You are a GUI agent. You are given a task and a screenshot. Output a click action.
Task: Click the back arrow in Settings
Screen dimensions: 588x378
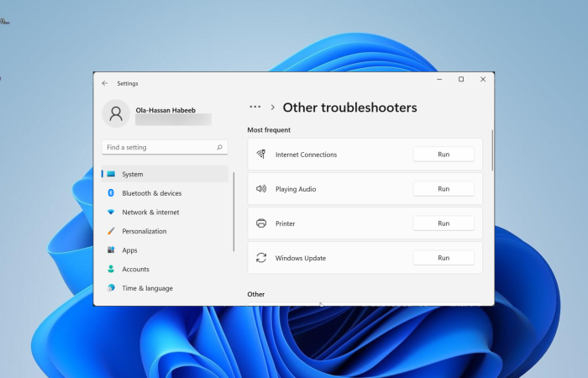(x=105, y=83)
